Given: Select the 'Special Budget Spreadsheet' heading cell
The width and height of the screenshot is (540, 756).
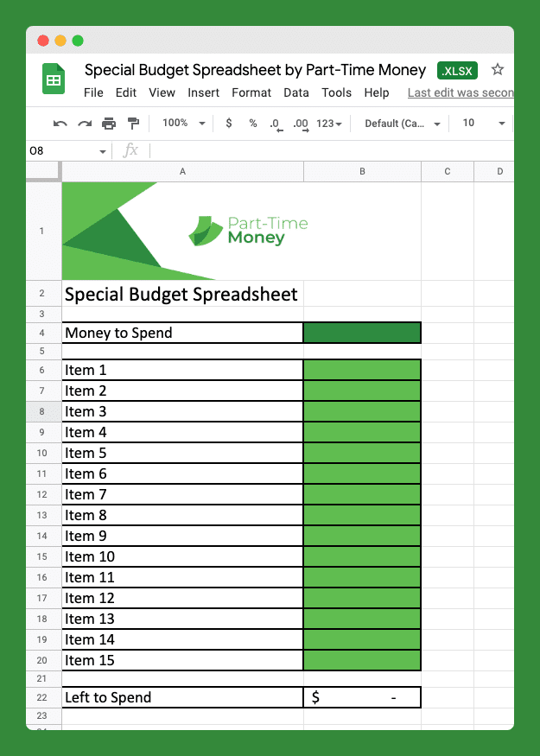Looking at the screenshot, I should (x=182, y=294).
